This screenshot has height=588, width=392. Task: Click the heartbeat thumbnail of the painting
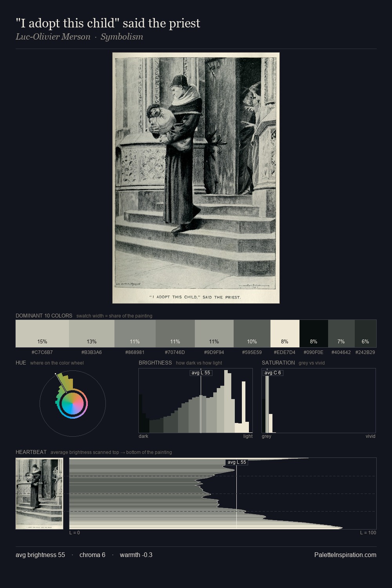click(39, 494)
